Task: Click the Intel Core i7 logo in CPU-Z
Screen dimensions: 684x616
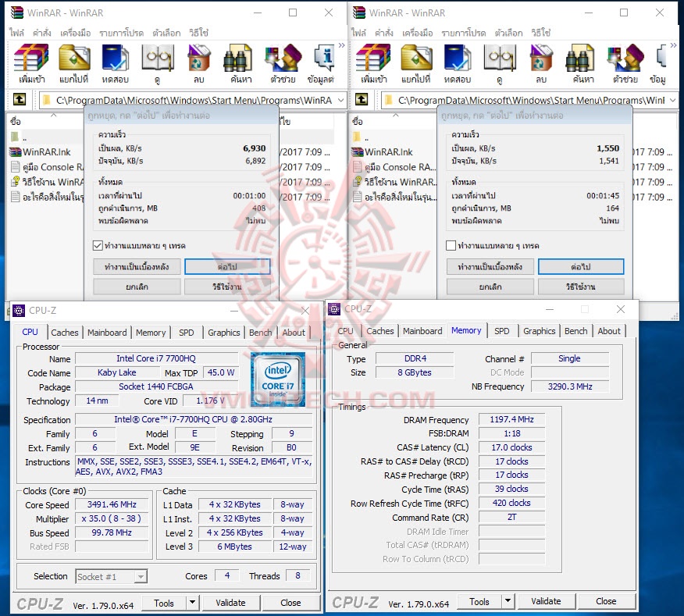Action: 278,379
